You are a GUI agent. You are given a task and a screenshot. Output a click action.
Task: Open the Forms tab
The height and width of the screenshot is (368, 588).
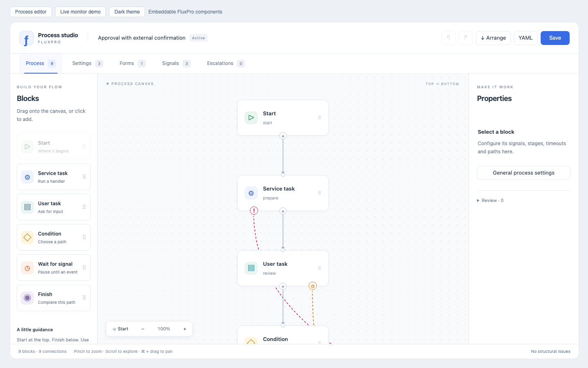coord(132,63)
